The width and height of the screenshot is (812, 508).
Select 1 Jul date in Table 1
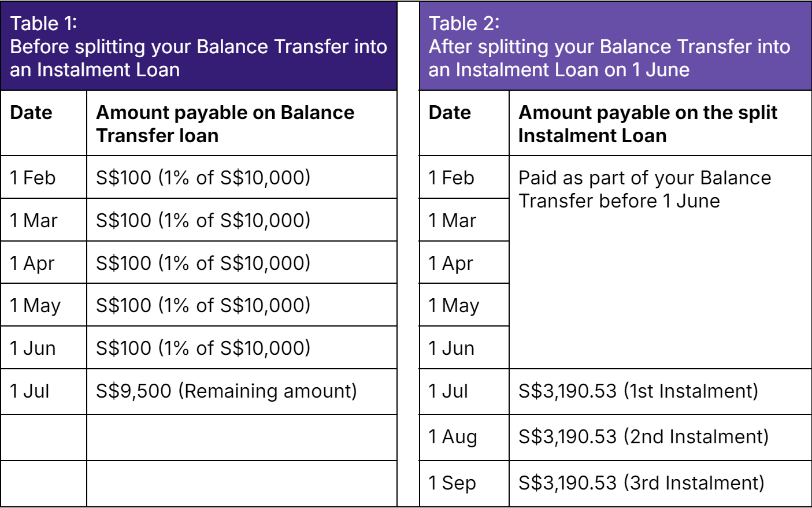pyautogui.click(x=43, y=391)
